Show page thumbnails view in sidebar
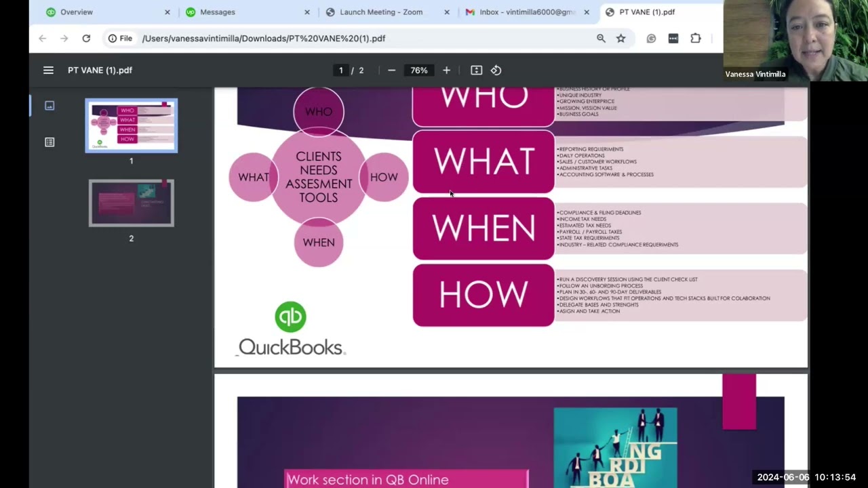Viewport: 868px width, 488px height. click(50, 106)
